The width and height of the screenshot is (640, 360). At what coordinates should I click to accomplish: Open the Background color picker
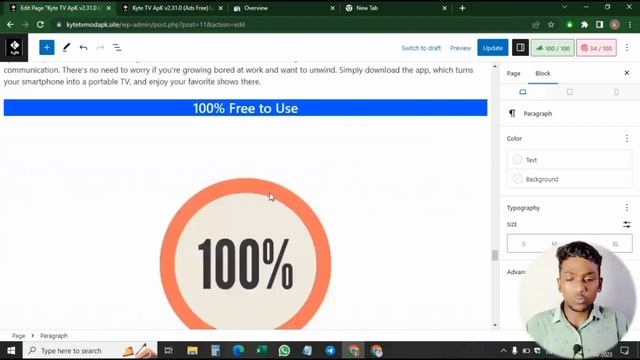(x=569, y=179)
